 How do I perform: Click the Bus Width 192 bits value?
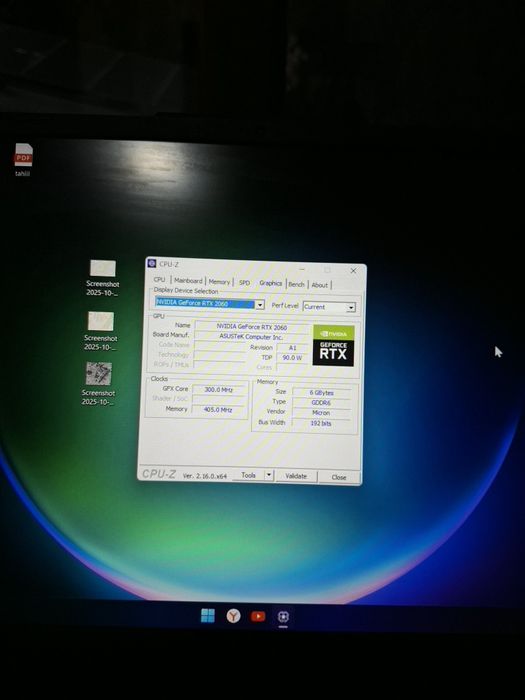[321, 423]
